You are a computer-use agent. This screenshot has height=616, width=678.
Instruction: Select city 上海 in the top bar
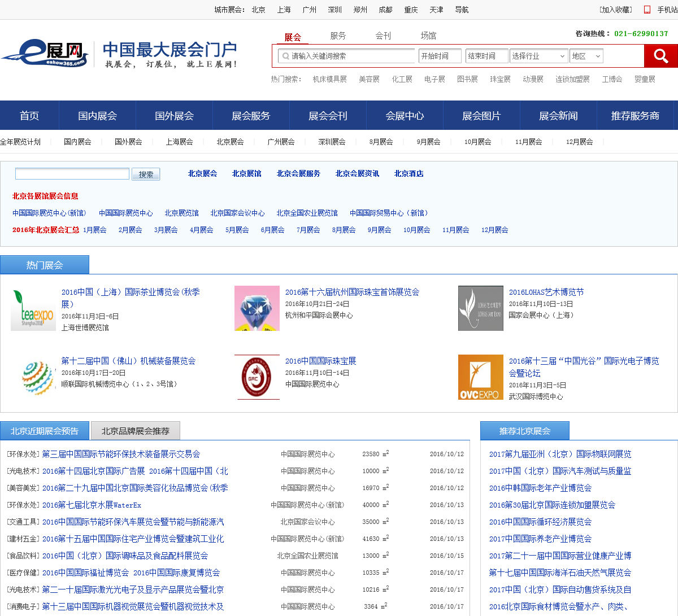284,10
